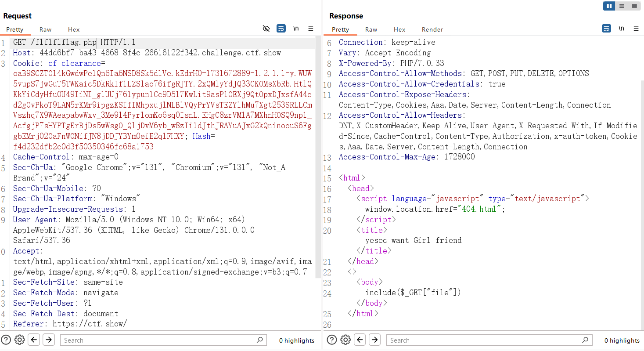This screenshot has height=351, width=644.
Task: Click the include($_GET["file"]) line
Action: tap(413, 293)
